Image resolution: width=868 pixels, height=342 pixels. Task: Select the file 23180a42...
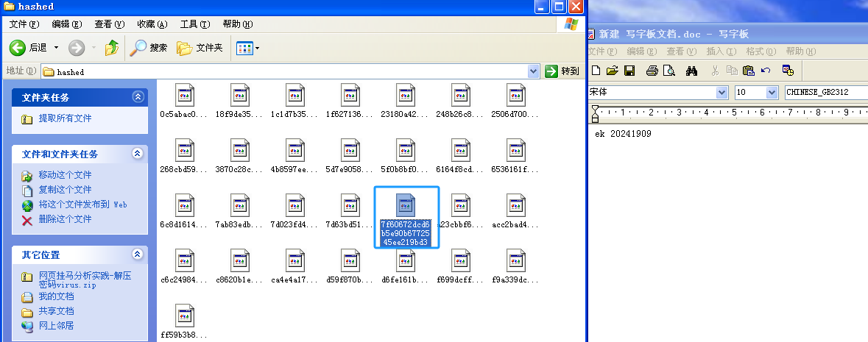(405, 101)
